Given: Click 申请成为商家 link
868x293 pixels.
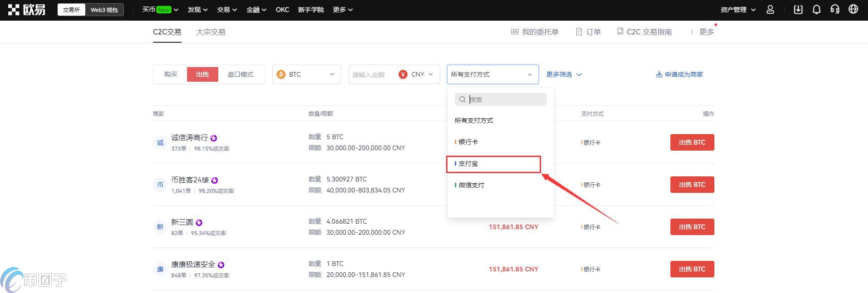Looking at the screenshot, I should [x=680, y=74].
